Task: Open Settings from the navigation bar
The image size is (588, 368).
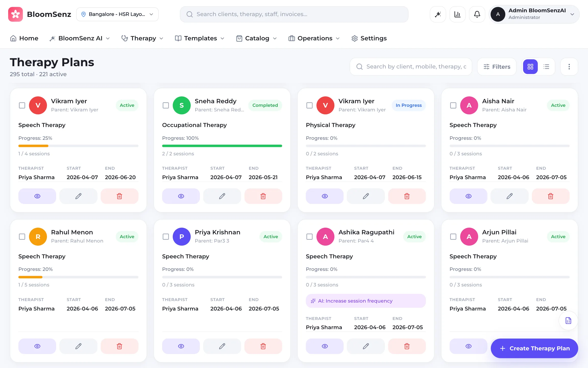Action: click(369, 38)
